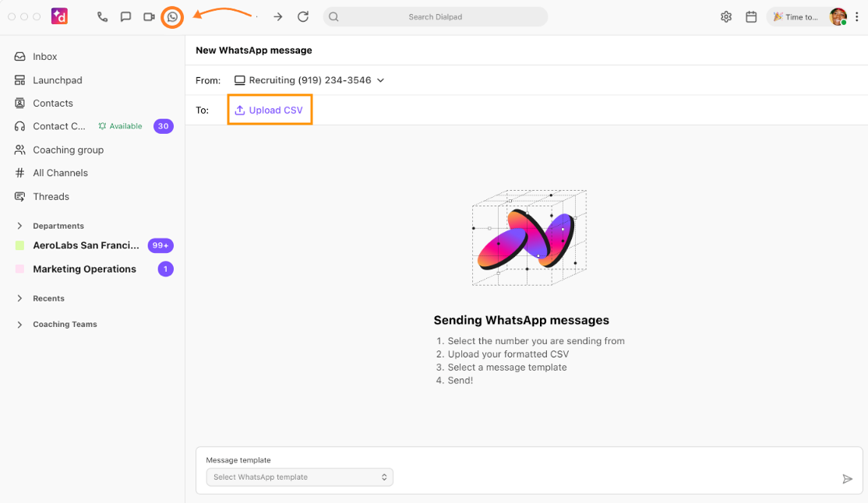868x503 pixels.
Task: Go forward with the arrow button
Action: click(x=278, y=17)
